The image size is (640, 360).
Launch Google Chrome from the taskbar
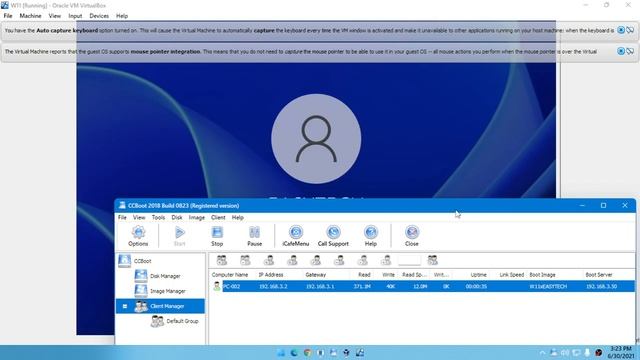tap(307, 353)
